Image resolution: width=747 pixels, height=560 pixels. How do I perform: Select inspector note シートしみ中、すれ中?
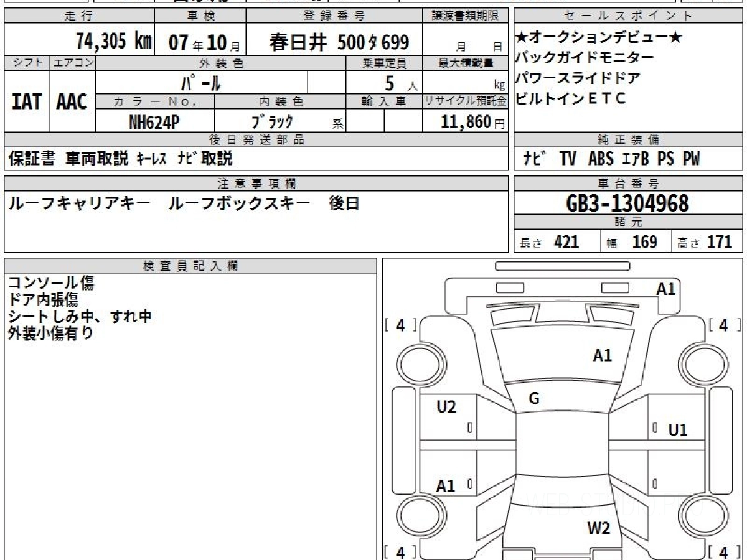coord(80,316)
